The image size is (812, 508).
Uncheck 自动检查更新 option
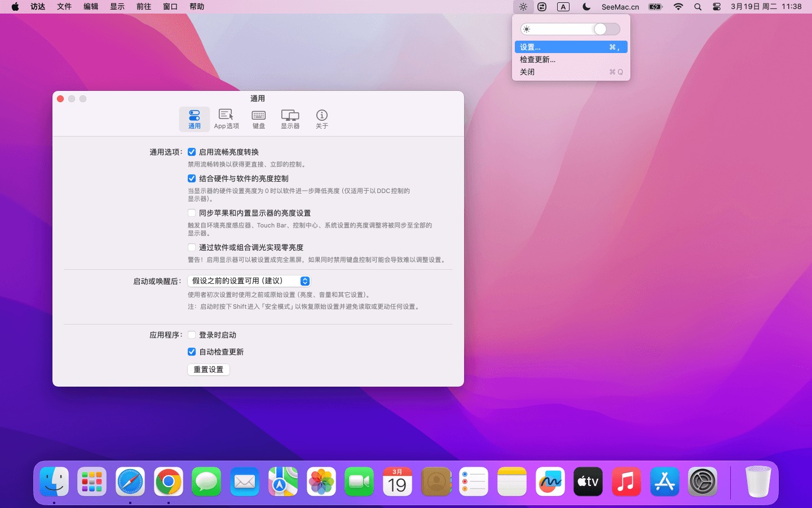click(192, 352)
